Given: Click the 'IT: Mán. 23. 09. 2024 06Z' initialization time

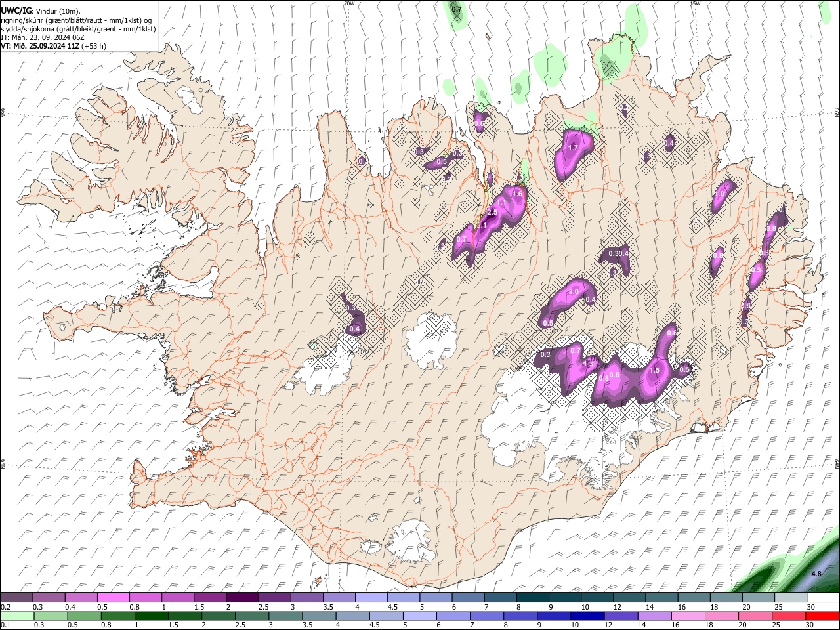Looking at the screenshot, I should (x=43, y=37).
